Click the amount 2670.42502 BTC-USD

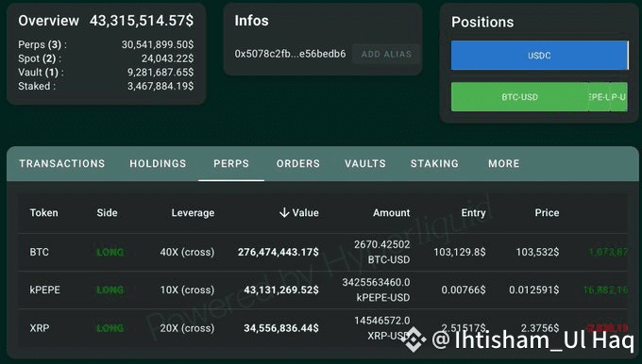[382, 252]
